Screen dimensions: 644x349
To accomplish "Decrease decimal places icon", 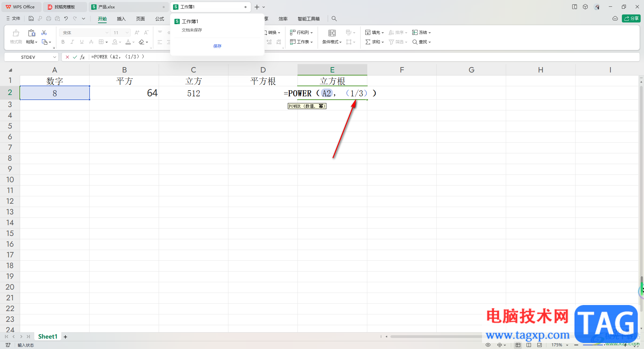I will coord(279,42).
